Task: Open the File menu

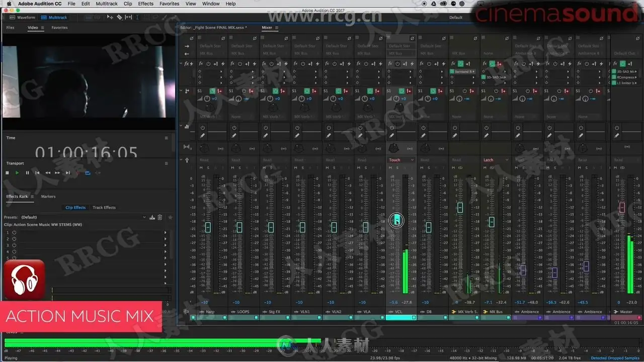Action: 71,4
